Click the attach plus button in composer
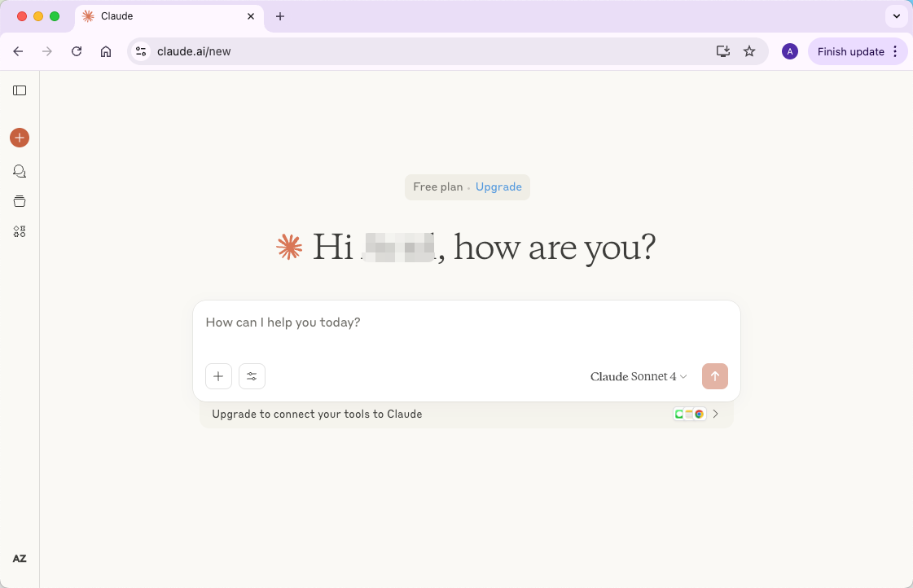 [x=218, y=376]
